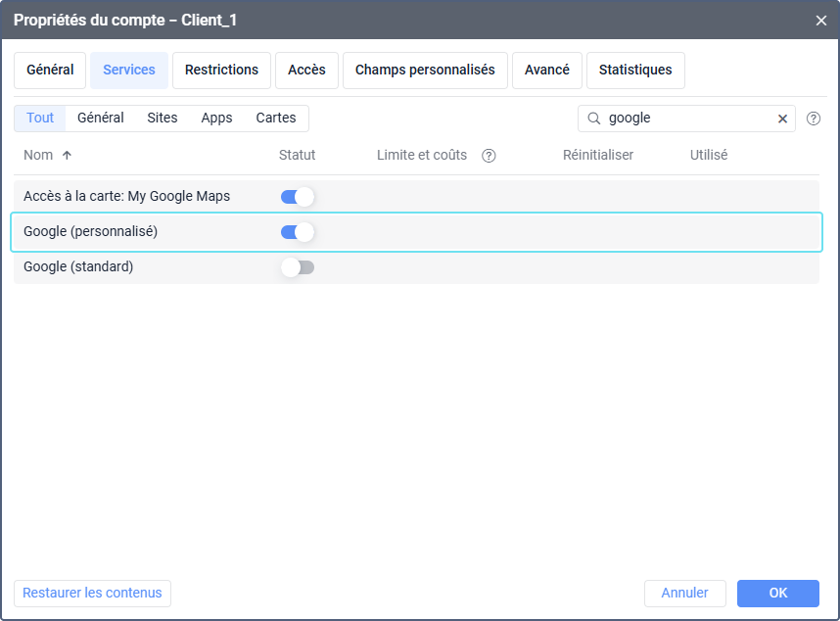Disable Accès à la carte: My Google Maps
This screenshot has height=621, width=840.
click(297, 197)
